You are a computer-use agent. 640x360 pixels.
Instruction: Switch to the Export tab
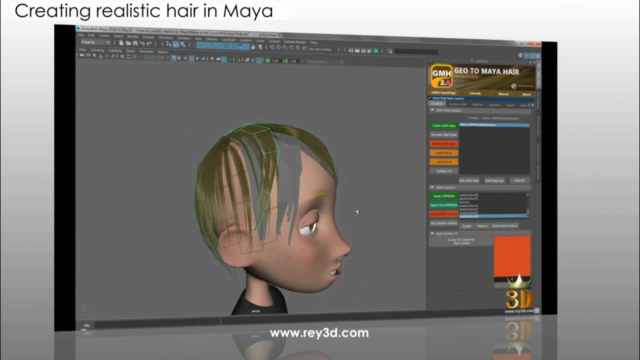(510, 105)
